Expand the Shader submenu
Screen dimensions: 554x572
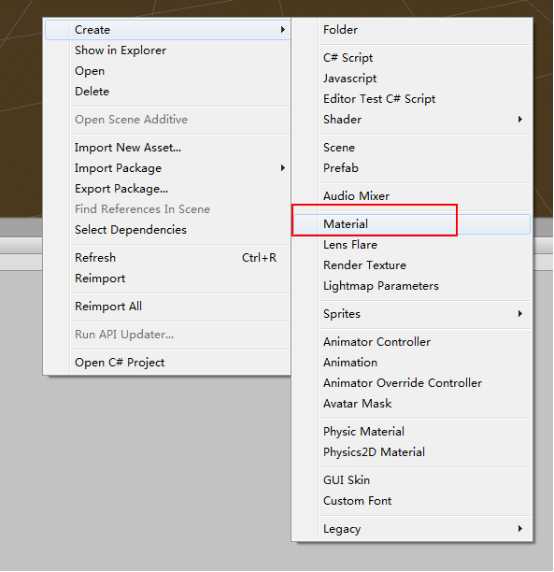pos(412,119)
